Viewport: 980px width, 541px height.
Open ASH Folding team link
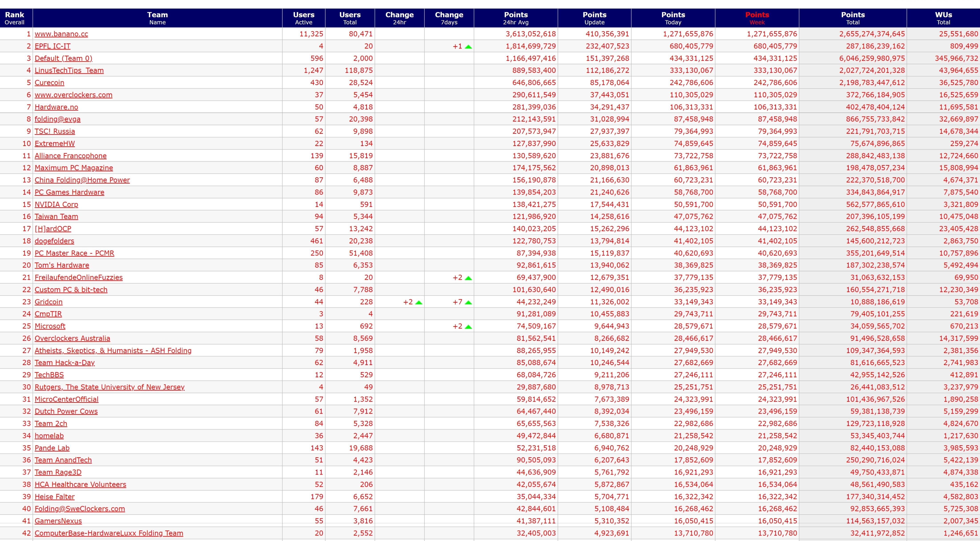coord(113,350)
